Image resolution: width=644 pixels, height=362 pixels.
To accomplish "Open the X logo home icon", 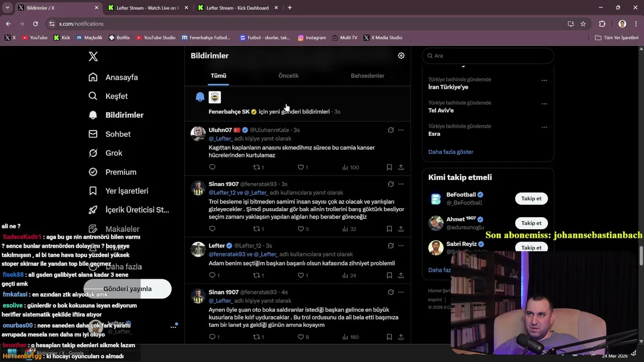I will tap(93, 56).
